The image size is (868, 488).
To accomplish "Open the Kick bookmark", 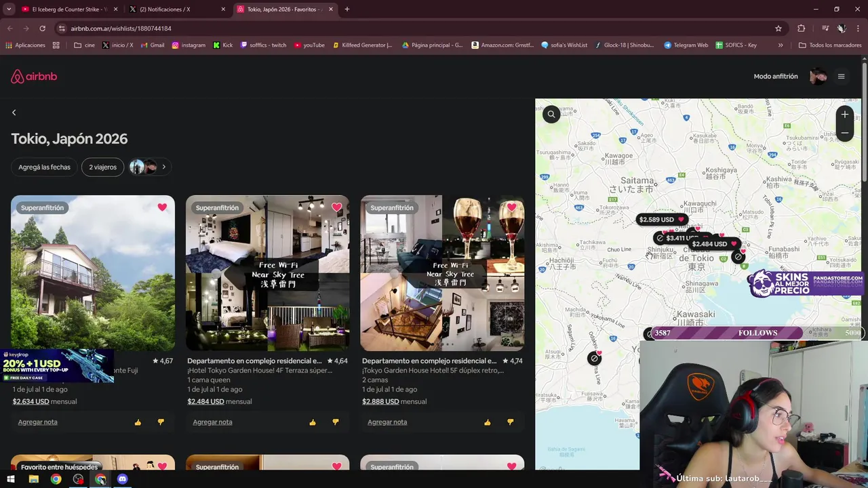I will coord(223,45).
